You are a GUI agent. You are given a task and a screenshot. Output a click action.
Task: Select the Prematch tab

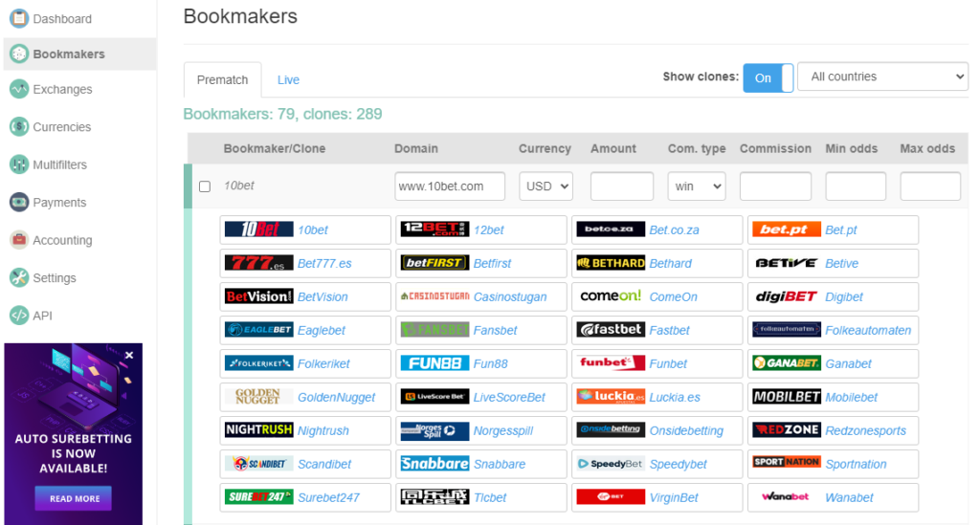[x=222, y=80]
